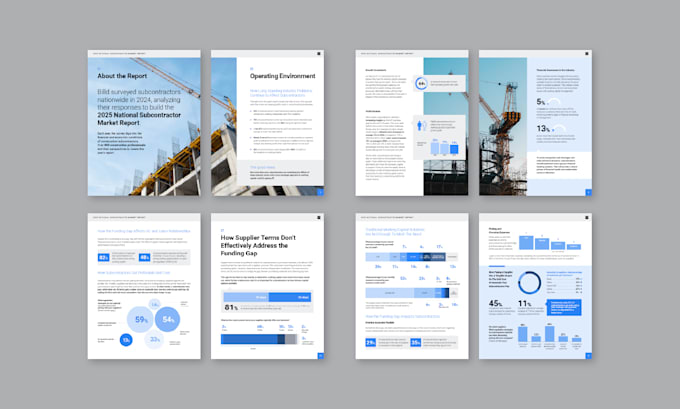The image size is (680, 409).
Task: Click the blue 48% stat box
Action: tap(144, 257)
